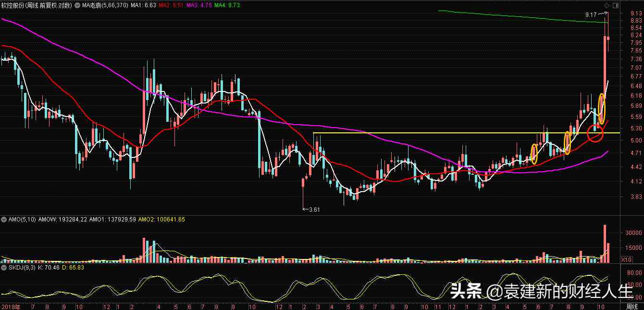Select the red MA2: 5.51 value
This screenshot has width=644, height=310.
click(172, 5)
